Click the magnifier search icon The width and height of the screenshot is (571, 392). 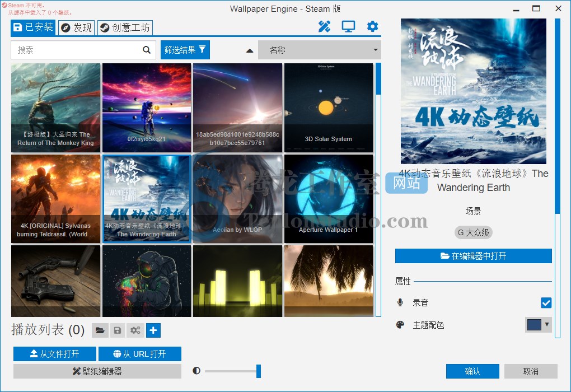point(147,50)
